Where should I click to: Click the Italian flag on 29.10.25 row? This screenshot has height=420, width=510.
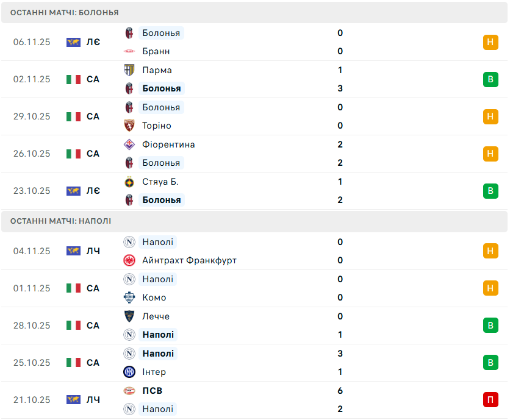coord(74,116)
